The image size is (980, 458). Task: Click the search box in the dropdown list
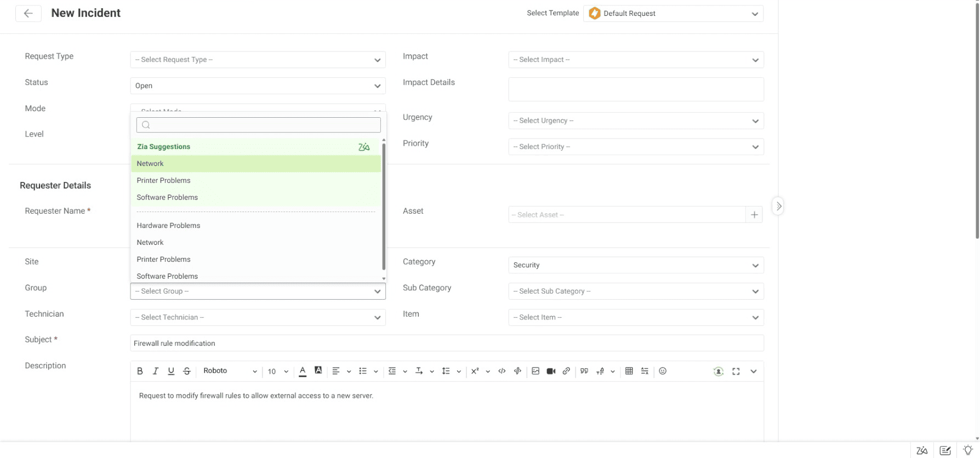coord(259,125)
